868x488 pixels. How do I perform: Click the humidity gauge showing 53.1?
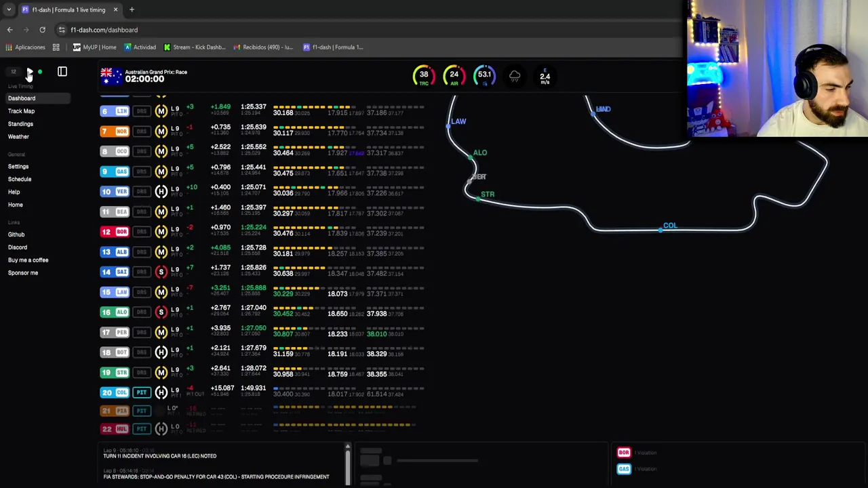point(484,76)
